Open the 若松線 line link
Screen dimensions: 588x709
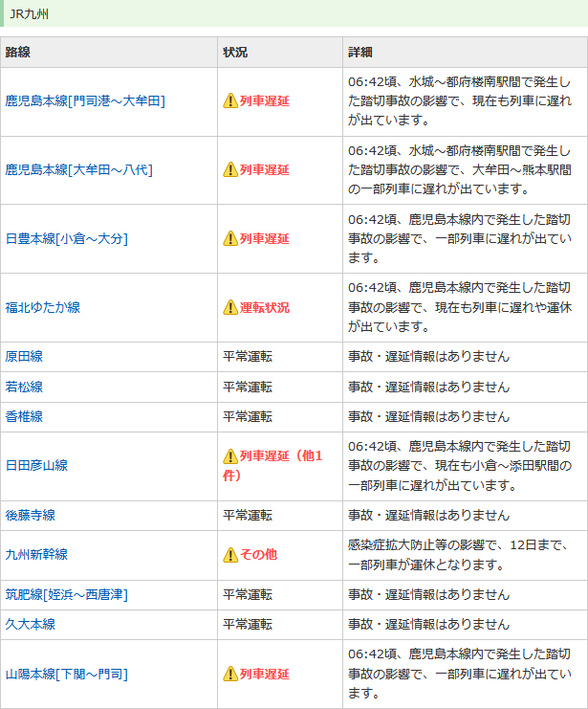tap(24, 387)
